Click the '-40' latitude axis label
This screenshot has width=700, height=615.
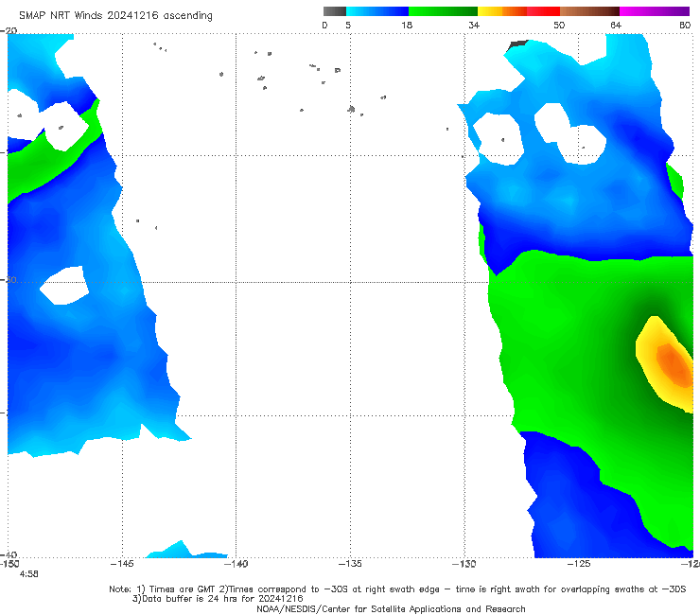(x=9, y=554)
